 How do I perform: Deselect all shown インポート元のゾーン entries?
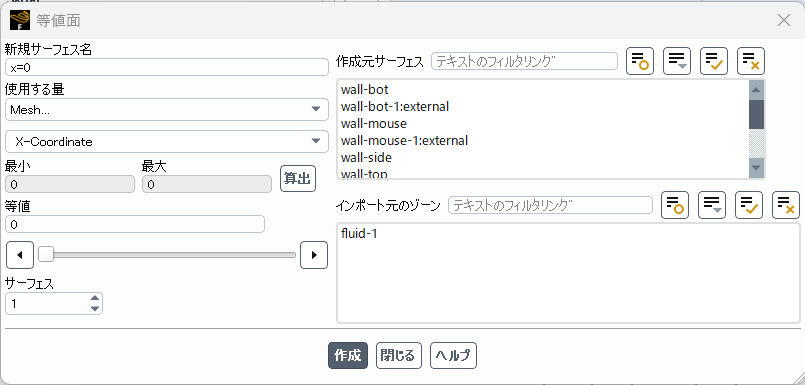(786, 205)
